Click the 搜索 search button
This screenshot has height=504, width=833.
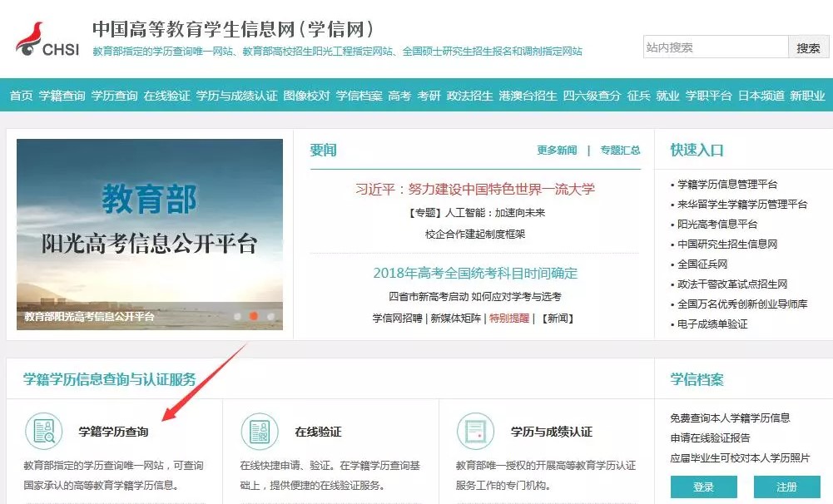(x=808, y=47)
